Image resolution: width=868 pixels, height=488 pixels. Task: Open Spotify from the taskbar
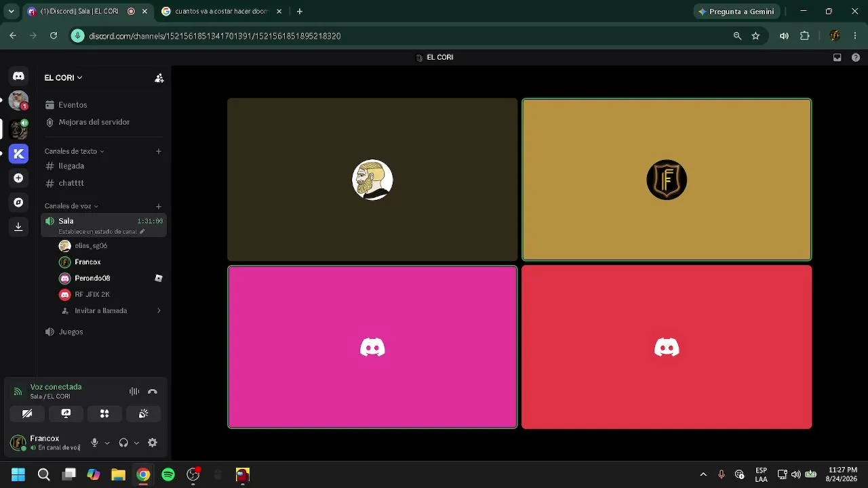point(168,474)
